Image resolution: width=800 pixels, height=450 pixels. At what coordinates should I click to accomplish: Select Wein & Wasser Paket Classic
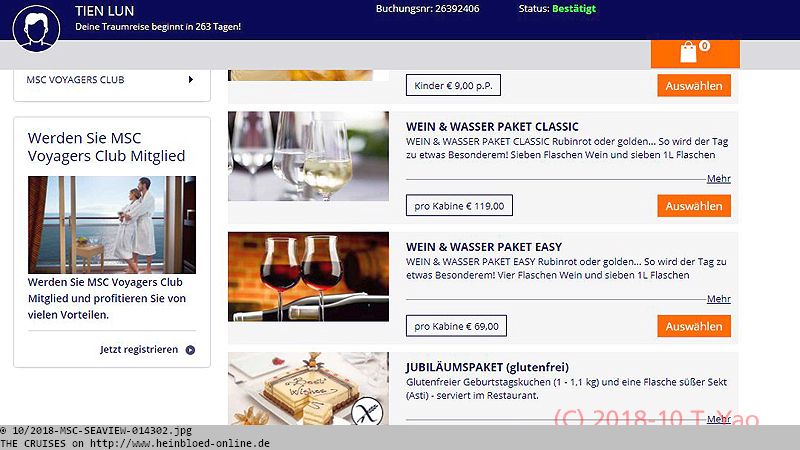(x=694, y=206)
